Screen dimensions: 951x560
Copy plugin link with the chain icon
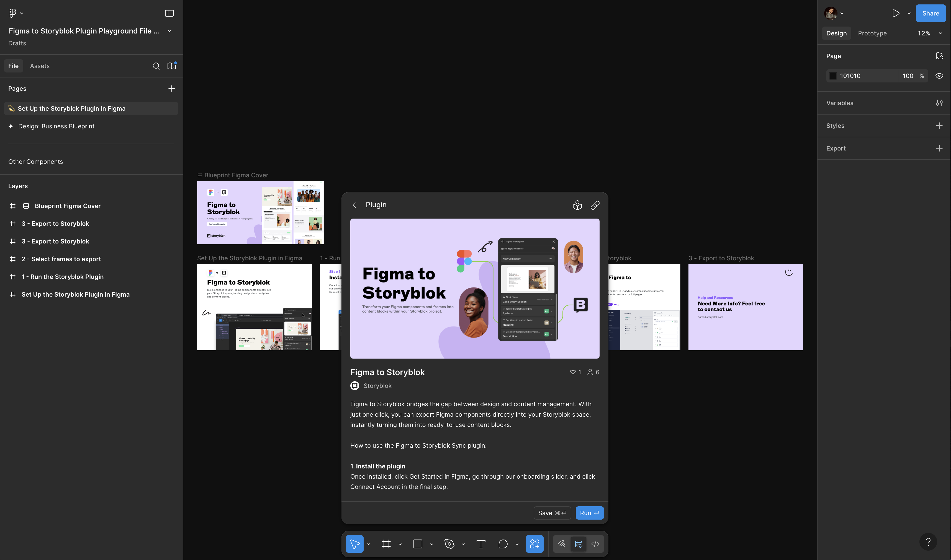coord(595,205)
